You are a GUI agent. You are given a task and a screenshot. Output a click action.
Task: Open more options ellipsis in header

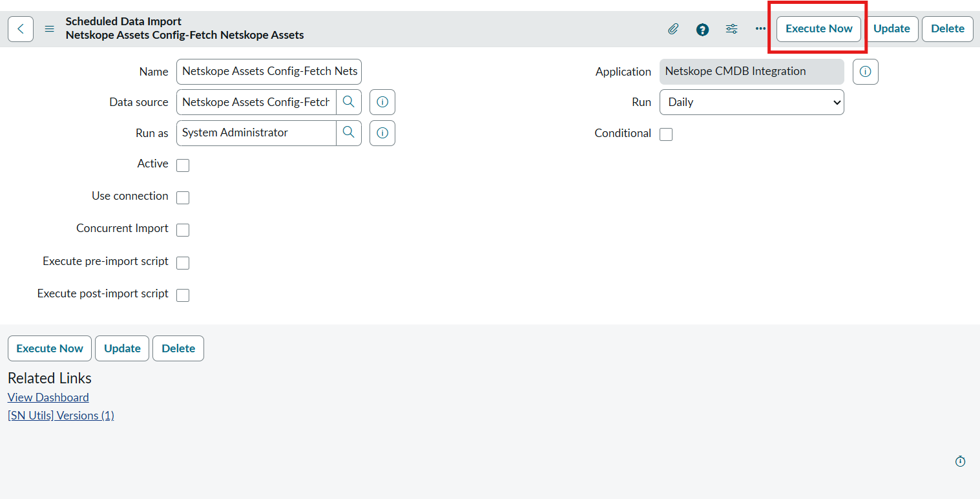[760, 29]
